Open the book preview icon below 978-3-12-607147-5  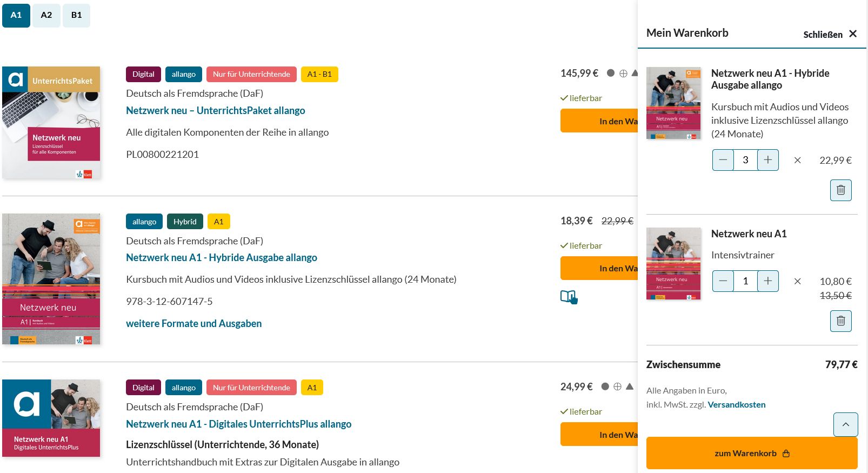point(567,296)
